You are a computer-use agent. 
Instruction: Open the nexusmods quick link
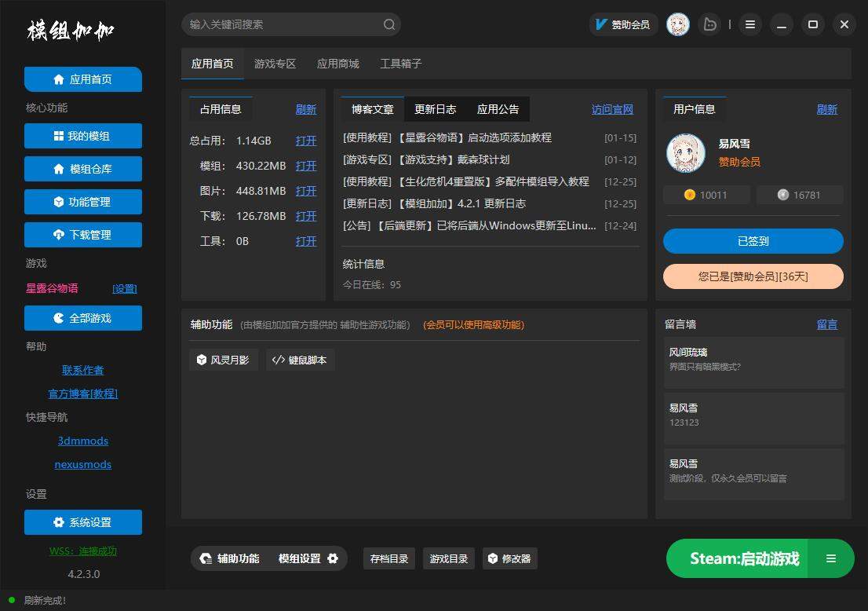point(83,464)
